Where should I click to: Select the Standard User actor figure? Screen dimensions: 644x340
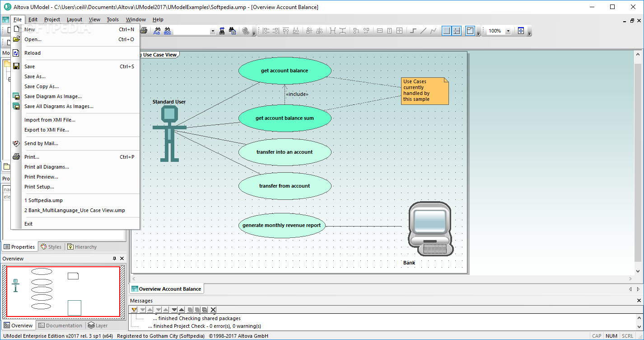169,133
